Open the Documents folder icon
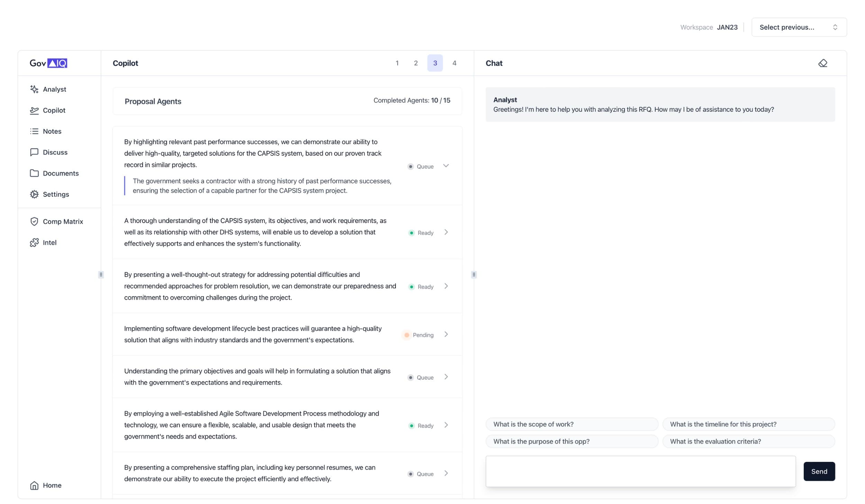This screenshot has width=865, height=504. pyautogui.click(x=34, y=173)
